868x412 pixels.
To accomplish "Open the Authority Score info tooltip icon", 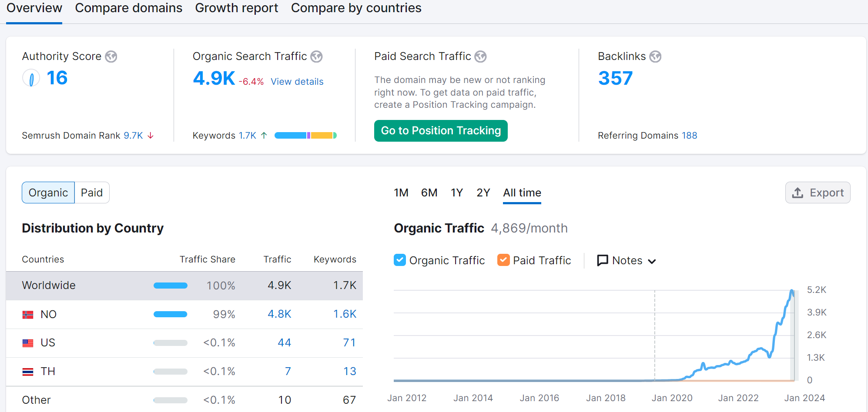I will (111, 56).
